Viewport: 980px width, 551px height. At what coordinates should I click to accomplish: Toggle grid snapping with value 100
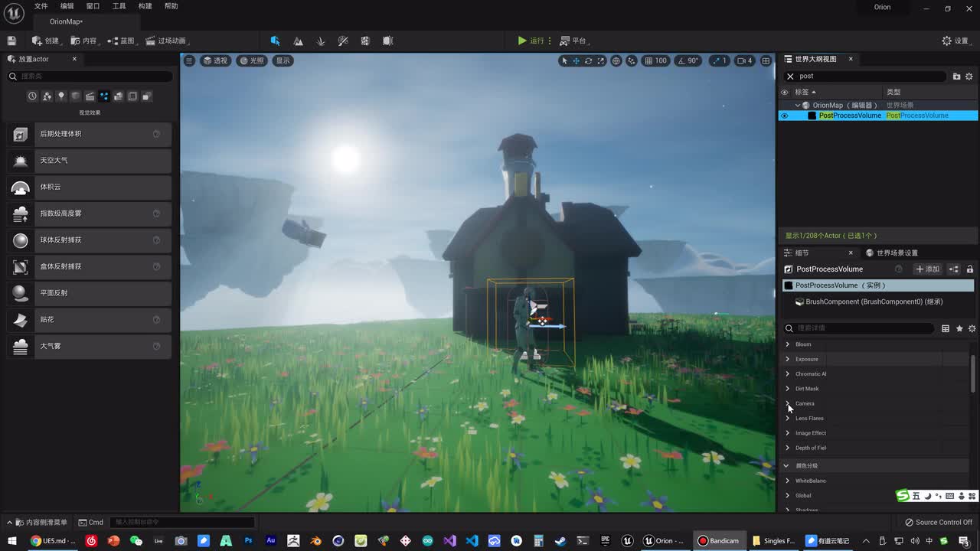[x=655, y=60]
